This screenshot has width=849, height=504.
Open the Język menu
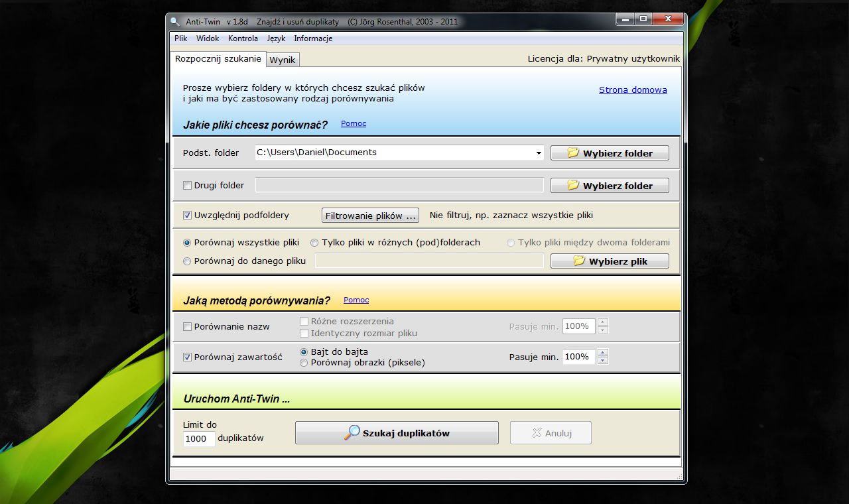pos(276,38)
